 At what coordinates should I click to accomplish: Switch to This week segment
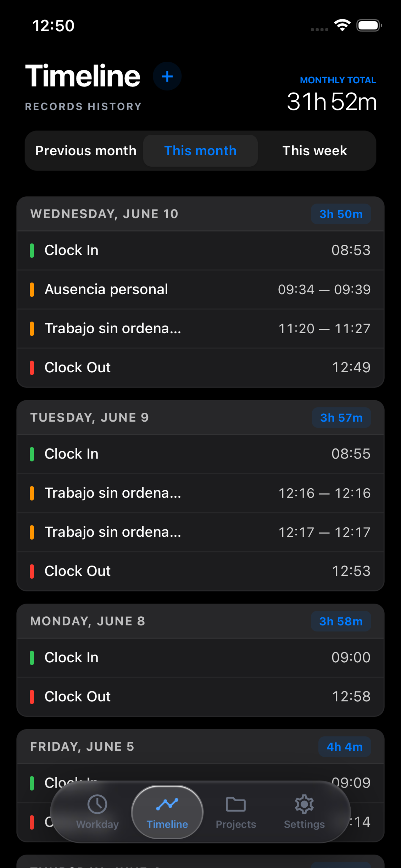coord(315,150)
